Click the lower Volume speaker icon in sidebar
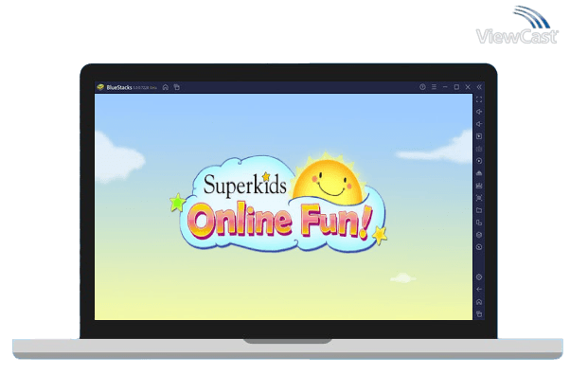Screen dimensions: 570x392 (479, 124)
